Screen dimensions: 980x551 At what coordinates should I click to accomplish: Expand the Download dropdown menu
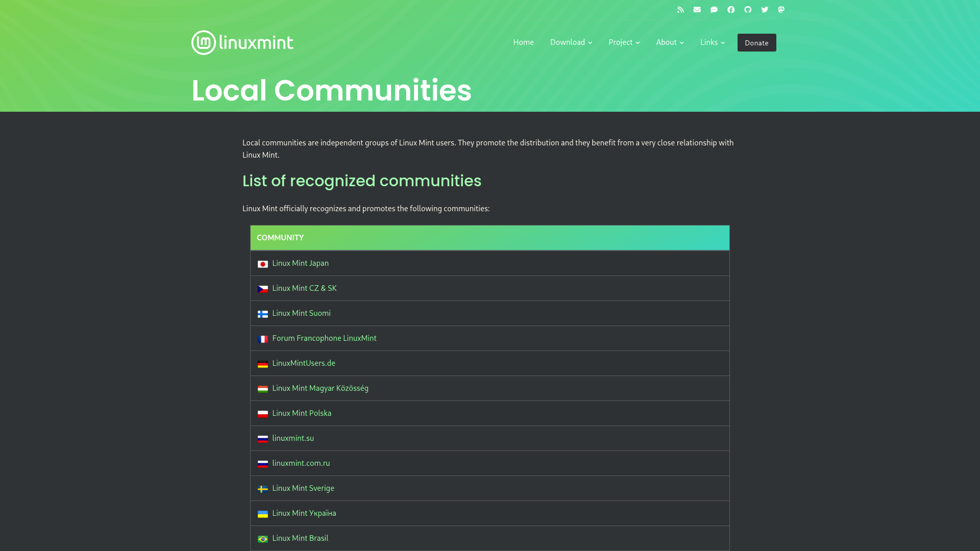click(x=571, y=42)
